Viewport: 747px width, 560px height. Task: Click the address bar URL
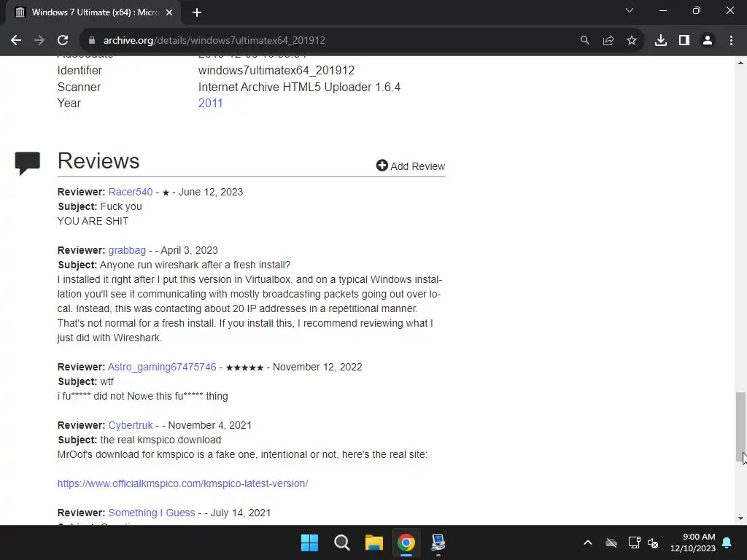coord(214,41)
